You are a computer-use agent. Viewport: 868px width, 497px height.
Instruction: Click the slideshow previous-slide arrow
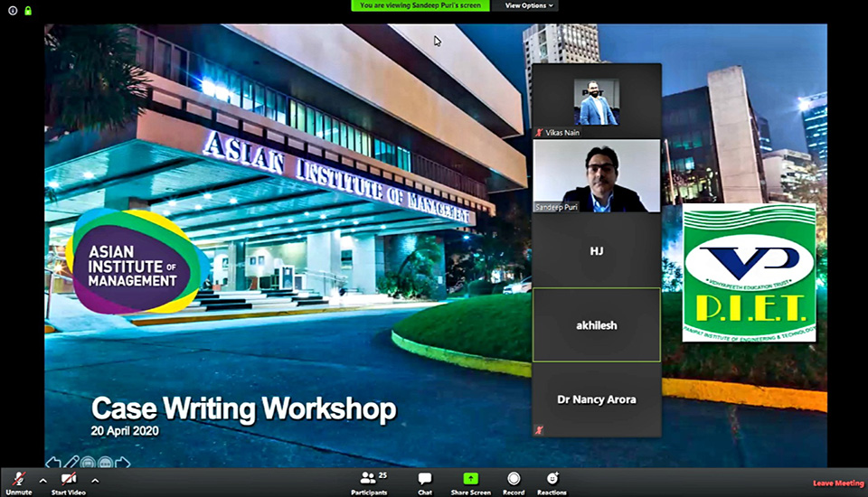coord(53,462)
